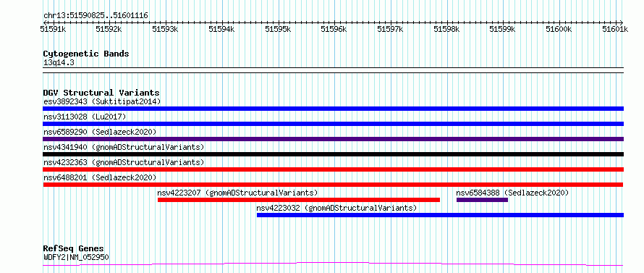
Task: Click the nsv6589290 purple variant bar
Action: click(x=333, y=139)
